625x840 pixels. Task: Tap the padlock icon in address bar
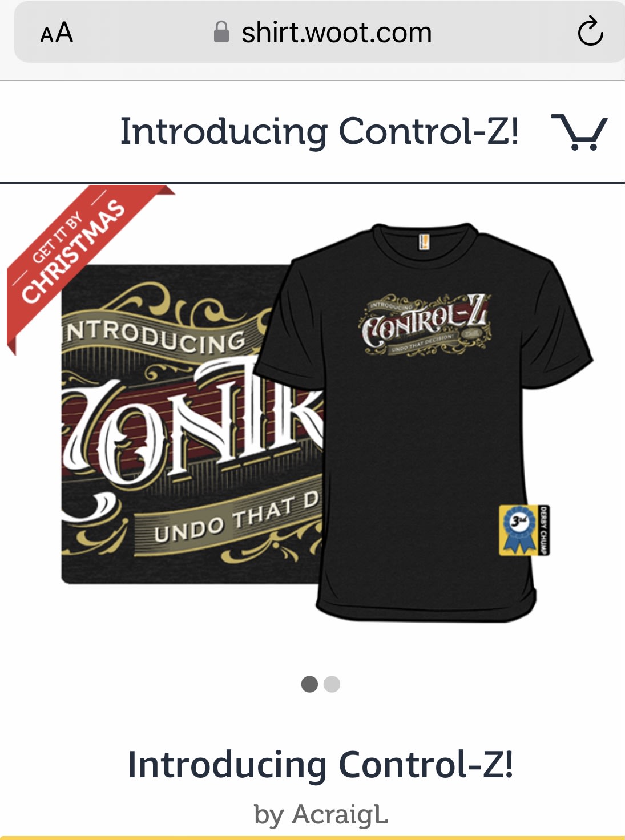click(221, 32)
